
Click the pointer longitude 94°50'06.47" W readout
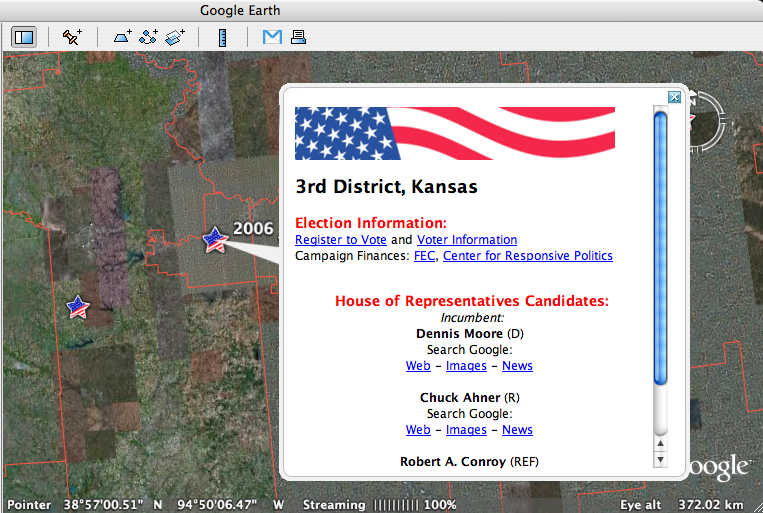pyautogui.click(x=230, y=505)
